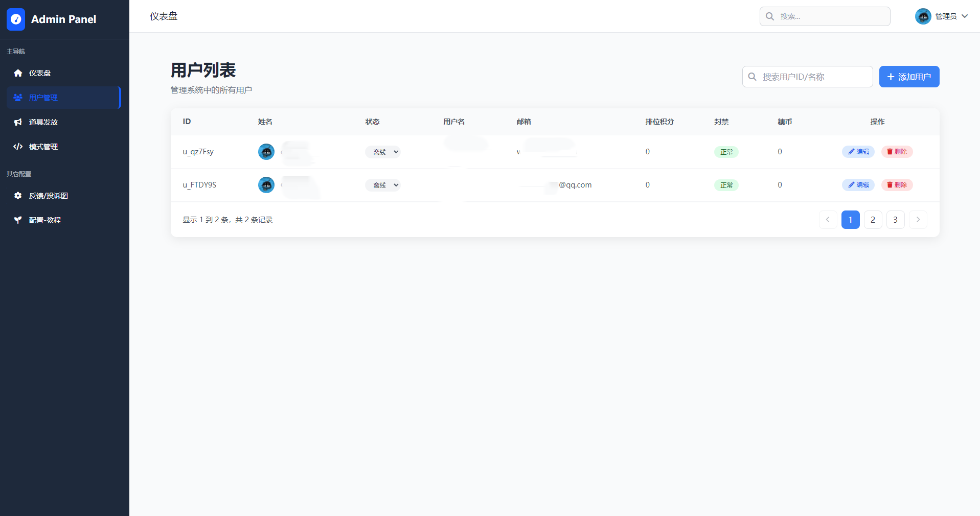Click 删除 for user u_qz7Fsy
The height and width of the screenshot is (516, 980).
(x=897, y=152)
